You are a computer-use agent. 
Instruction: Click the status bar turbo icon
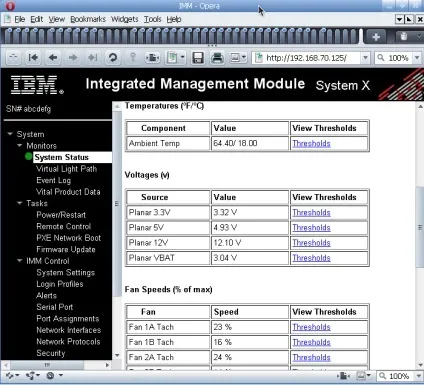pyautogui.click(x=51, y=376)
